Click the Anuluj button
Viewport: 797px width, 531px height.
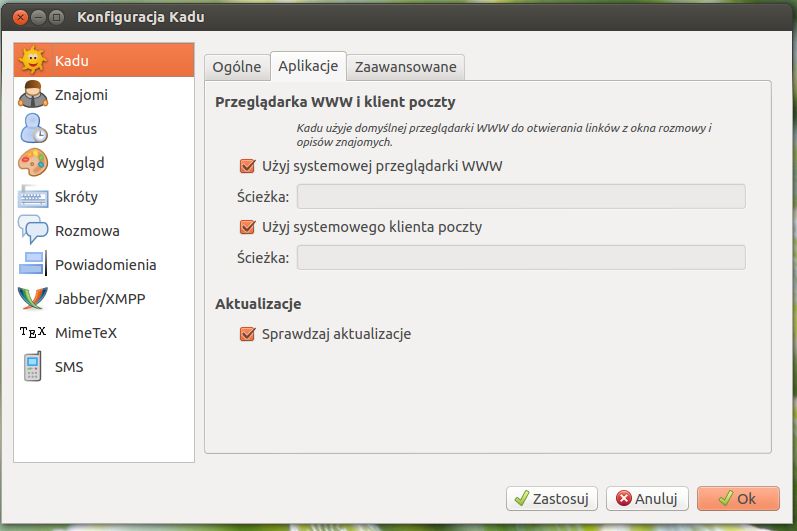click(x=647, y=498)
